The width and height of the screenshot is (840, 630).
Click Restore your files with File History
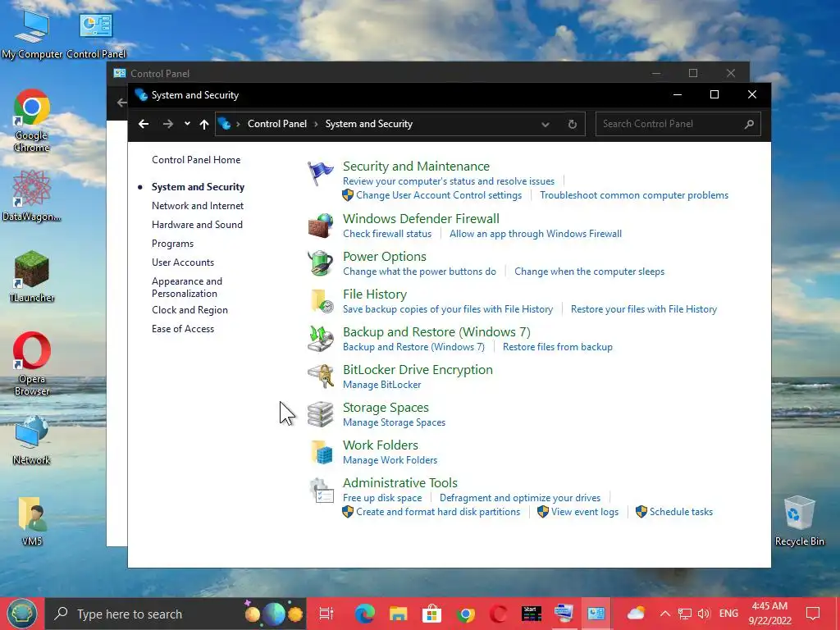click(643, 309)
